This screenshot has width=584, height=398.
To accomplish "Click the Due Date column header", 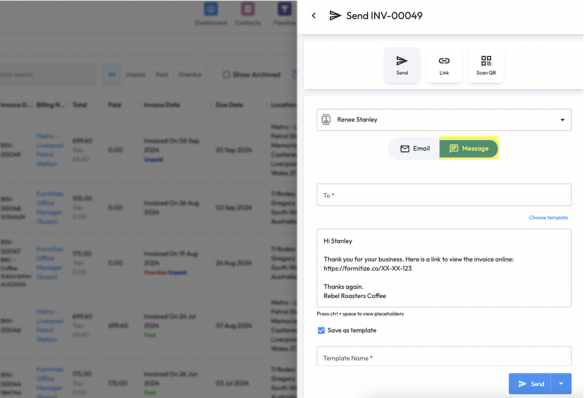I will click(229, 105).
